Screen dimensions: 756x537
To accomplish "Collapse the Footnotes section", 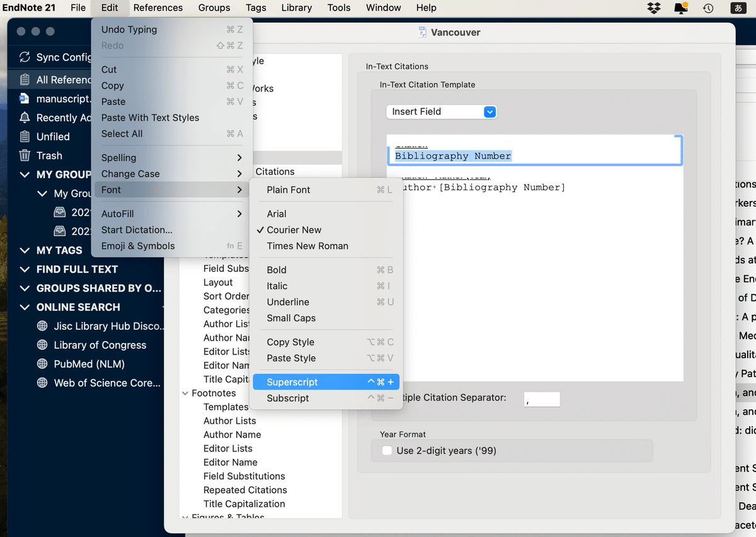I will click(x=185, y=393).
